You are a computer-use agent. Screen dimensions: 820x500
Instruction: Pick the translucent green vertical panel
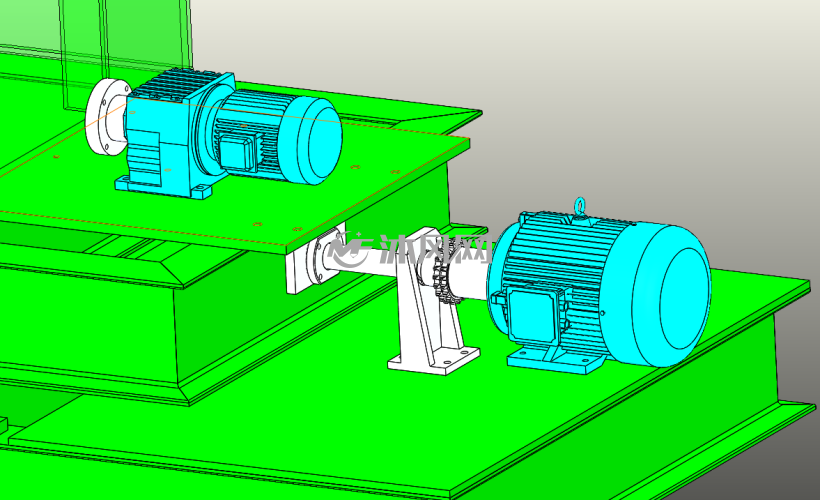(126, 55)
